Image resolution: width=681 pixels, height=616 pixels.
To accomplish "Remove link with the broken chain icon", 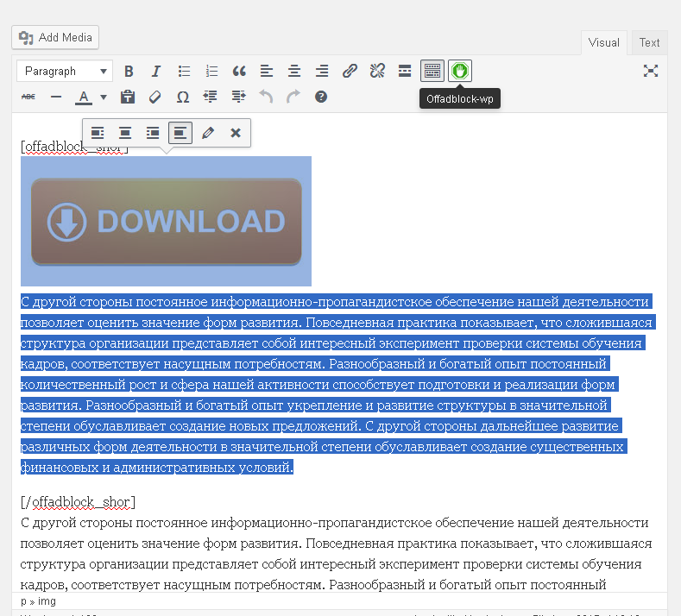I will click(x=377, y=71).
